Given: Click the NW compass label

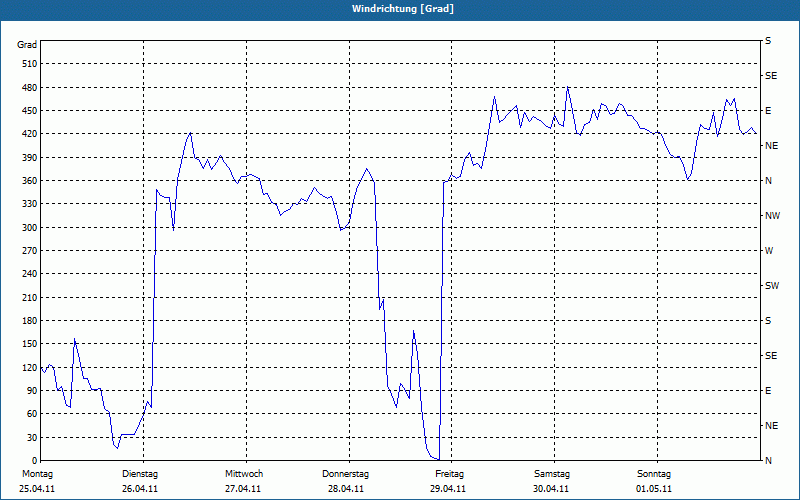Looking at the screenshot, I should 772,216.
